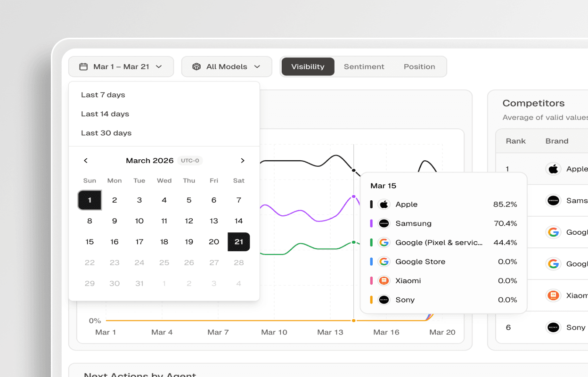Choose the Last 30 days preset
This screenshot has width=588, height=377.
coord(106,133)
